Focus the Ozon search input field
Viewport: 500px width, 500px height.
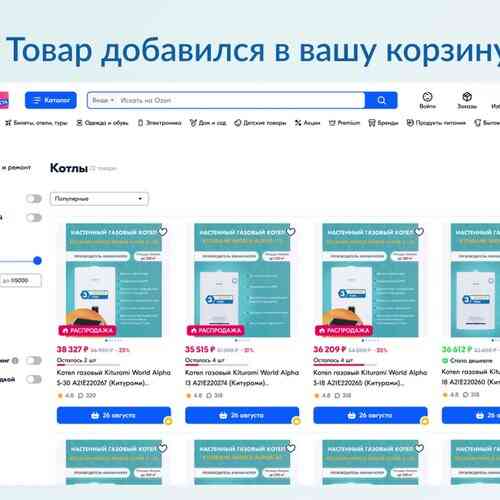coord(241,100)
